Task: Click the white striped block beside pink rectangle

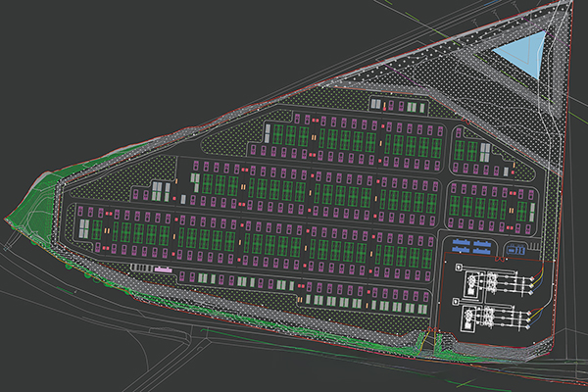Action: tap(139, 269)
